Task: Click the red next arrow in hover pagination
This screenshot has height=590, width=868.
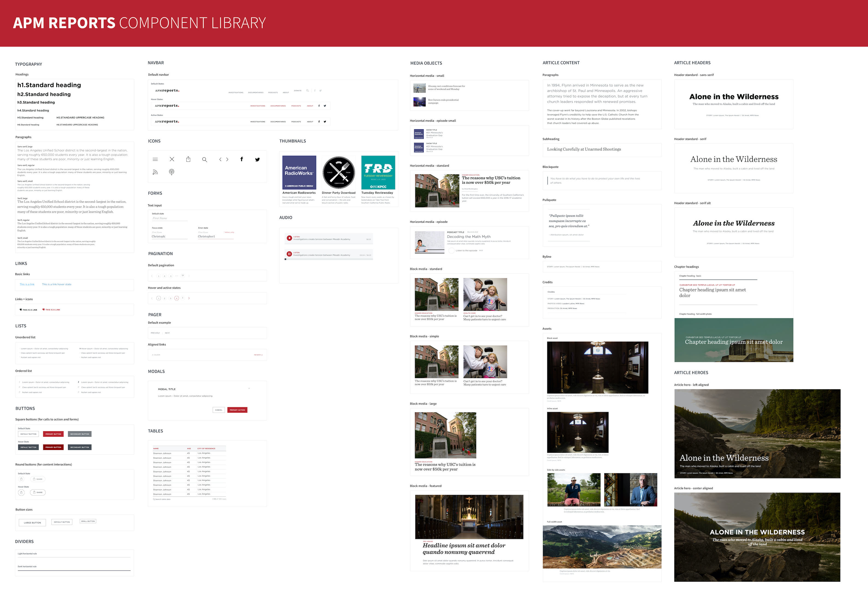Action: [x=189, y=298]
